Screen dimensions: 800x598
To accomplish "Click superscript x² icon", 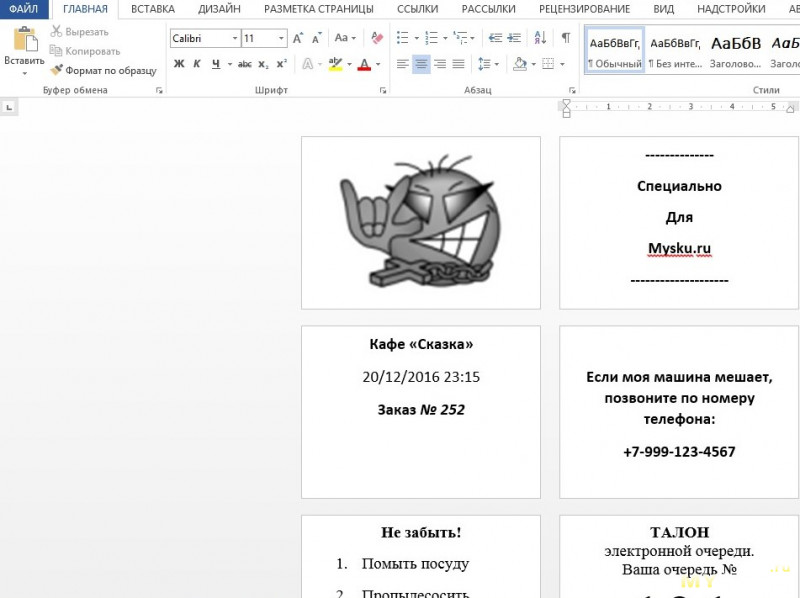I will pyautogui.click(x=282, y=64).
